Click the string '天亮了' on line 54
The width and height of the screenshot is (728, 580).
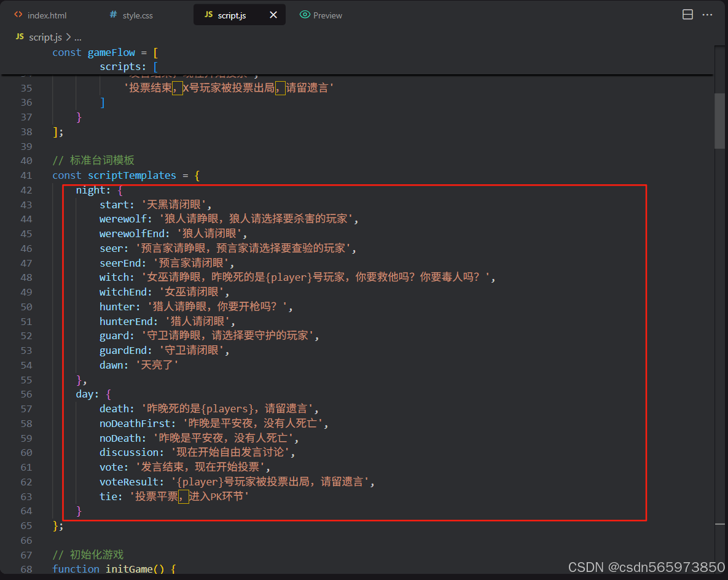tap(157, 366)
